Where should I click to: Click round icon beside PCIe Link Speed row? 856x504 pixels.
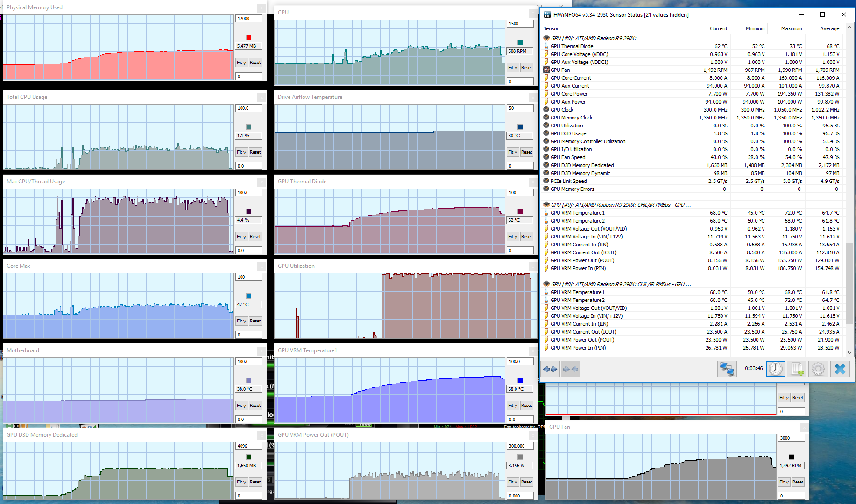546,181
